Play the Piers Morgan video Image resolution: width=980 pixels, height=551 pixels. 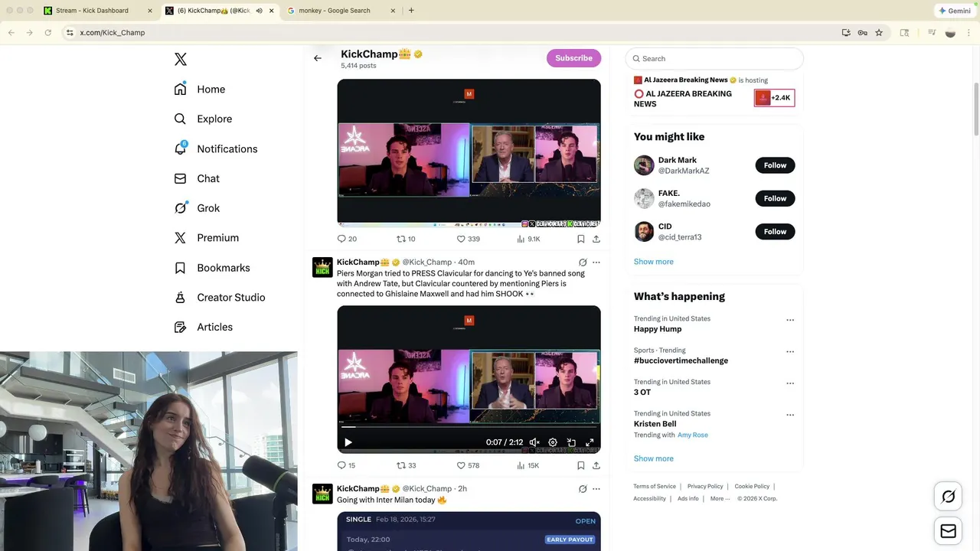[348, 442]
